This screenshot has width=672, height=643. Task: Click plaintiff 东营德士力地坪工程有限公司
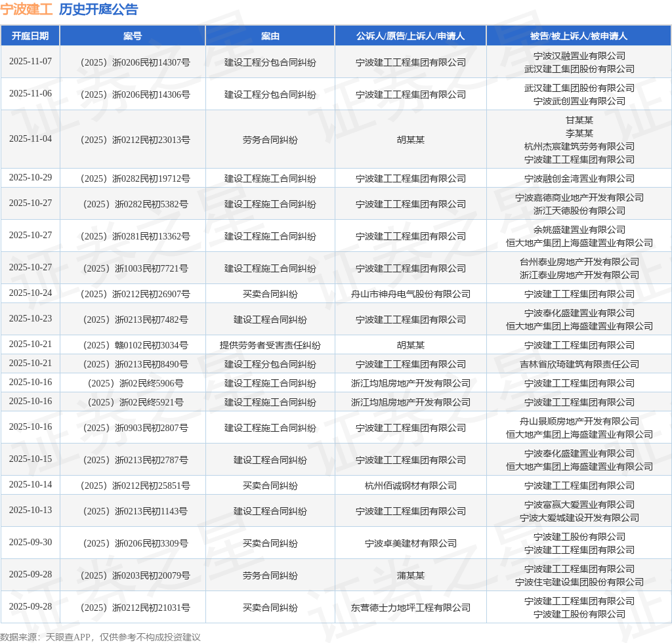[x=411, y=608]
